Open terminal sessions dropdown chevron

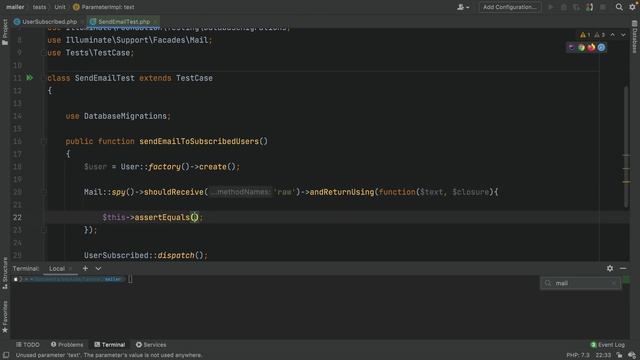coord(98,269)
